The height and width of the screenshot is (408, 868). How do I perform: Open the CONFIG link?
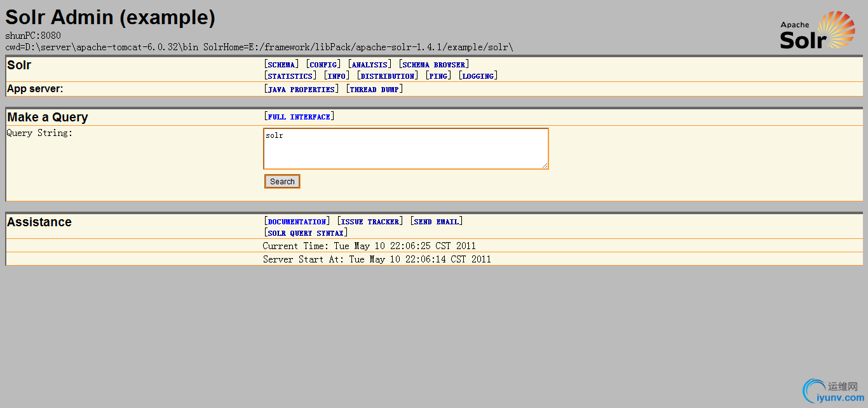pyautogui.click(x=323, y=65)
